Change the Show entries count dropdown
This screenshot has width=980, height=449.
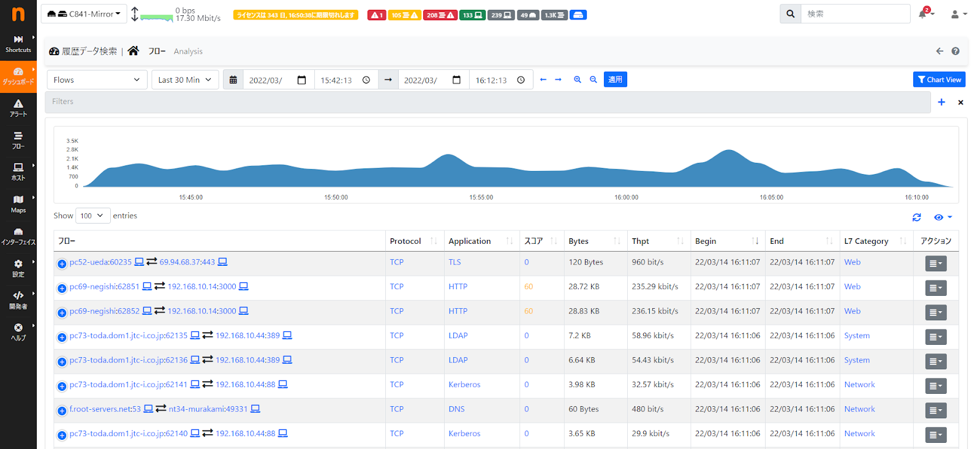93,216
